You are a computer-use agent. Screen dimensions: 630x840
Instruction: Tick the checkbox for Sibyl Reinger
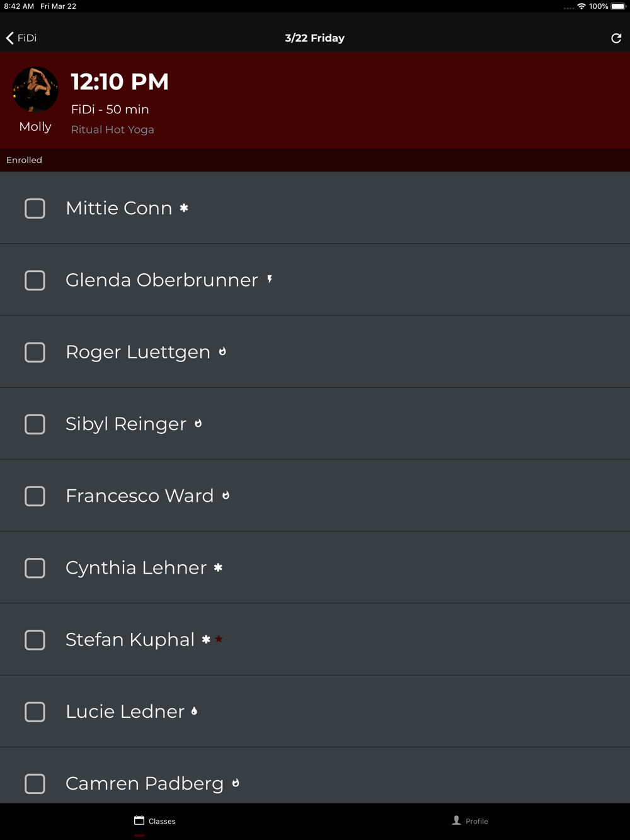coord(35,424)
